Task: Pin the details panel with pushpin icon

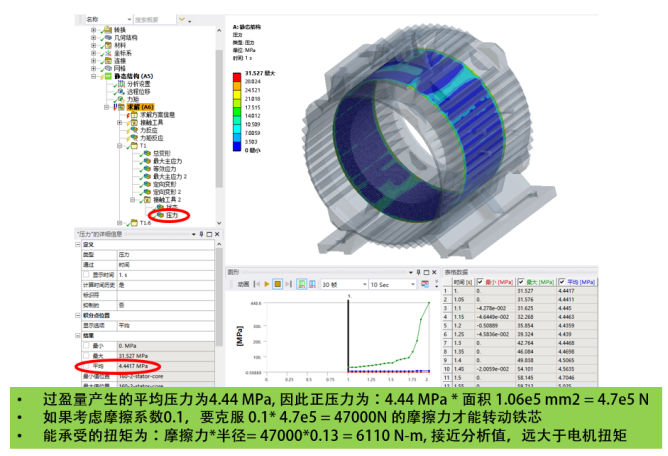Action: [x=202, y=234]
